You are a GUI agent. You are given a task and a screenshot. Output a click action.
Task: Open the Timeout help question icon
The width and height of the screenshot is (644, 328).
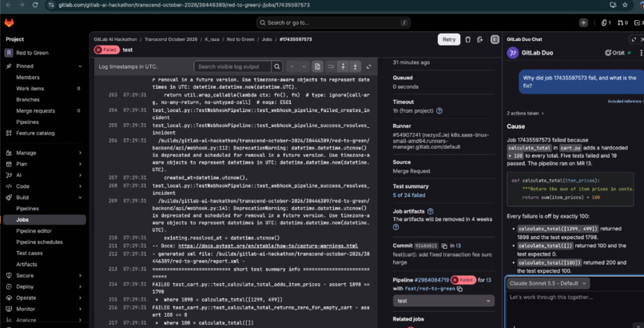(x=439, y=111)
